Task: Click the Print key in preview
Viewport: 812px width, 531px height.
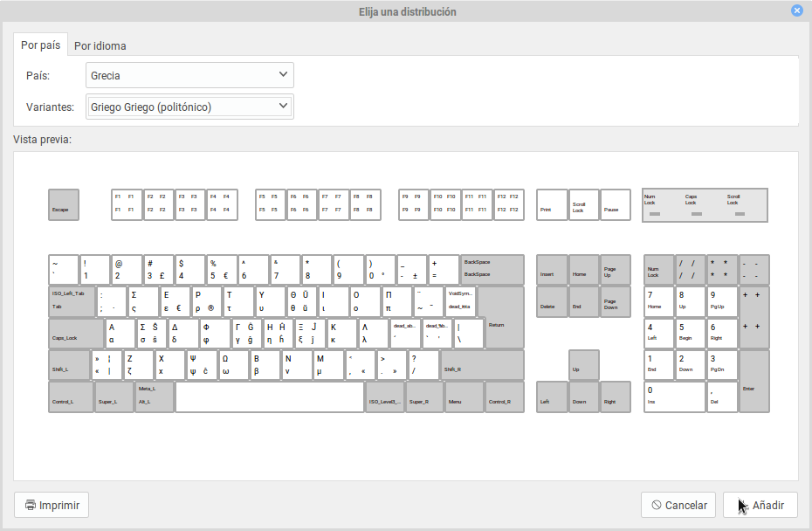Action: pos(551,205)
